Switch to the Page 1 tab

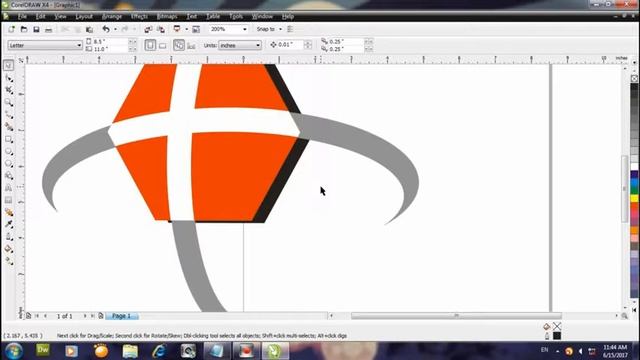[x=122, y=316]
